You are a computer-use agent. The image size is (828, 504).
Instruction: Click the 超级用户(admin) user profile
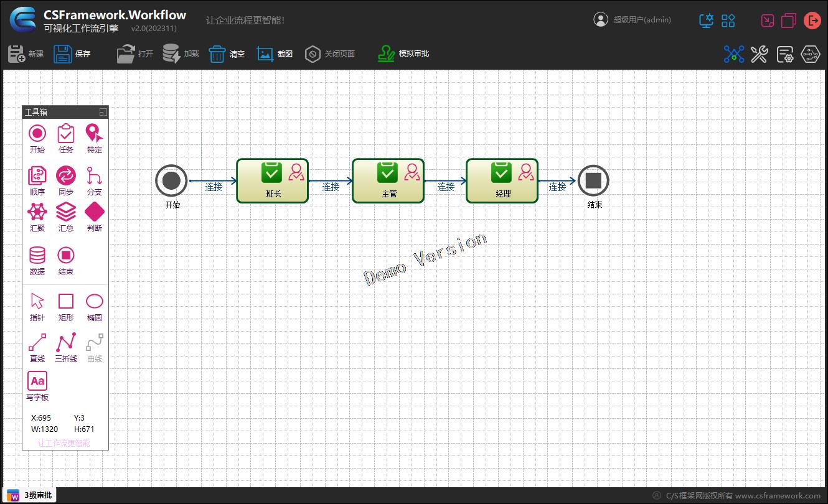tap(633, 20)
